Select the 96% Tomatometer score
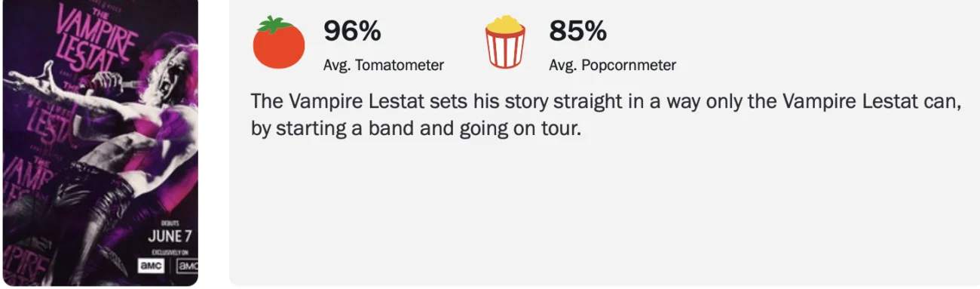Viewport: 980px width, 289px height. tap(352, 31)
